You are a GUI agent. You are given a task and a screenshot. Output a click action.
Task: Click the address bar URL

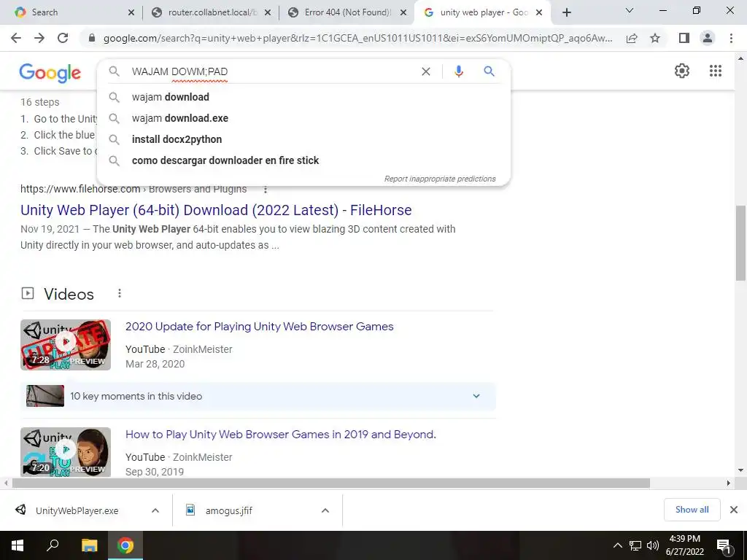coord(357,38)
